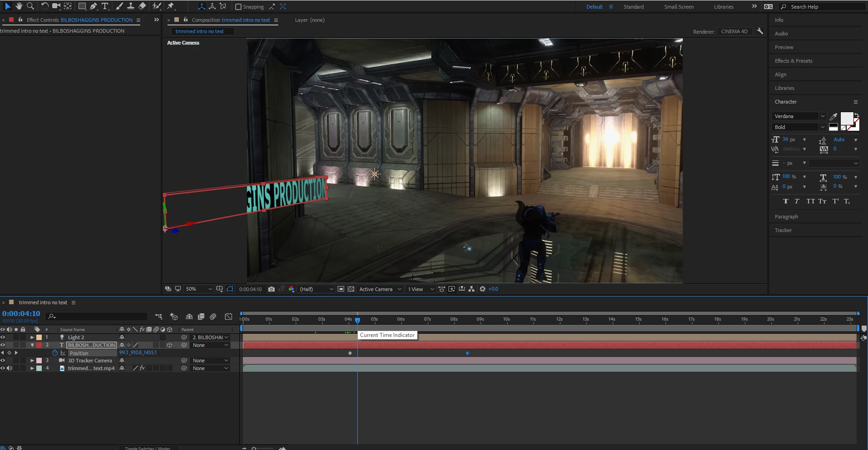Image resolution: width=868 pixels, height=450 pixels.
Task: Click the Tracker panel header
Action: tap(783, 230)
